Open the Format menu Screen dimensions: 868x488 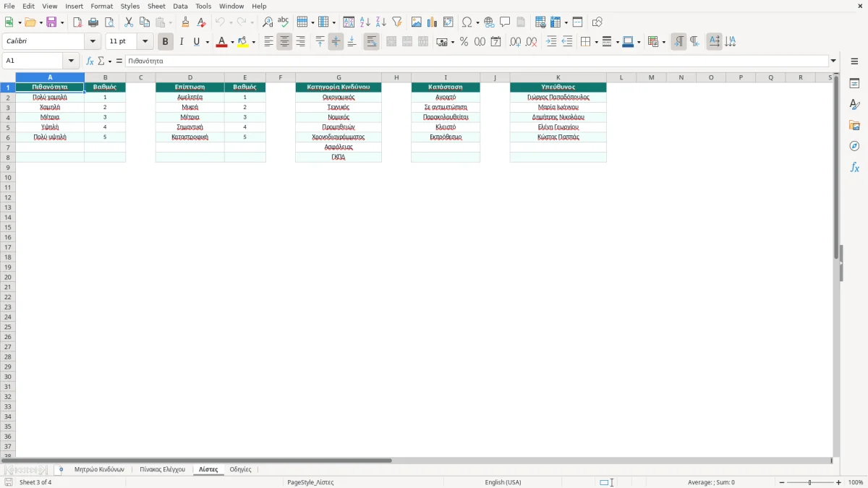point(102,6)
